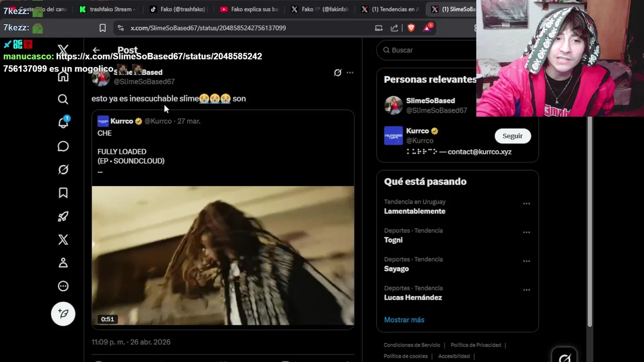Open the Sayago trend

pyautogui.click(x=396, y=268)
